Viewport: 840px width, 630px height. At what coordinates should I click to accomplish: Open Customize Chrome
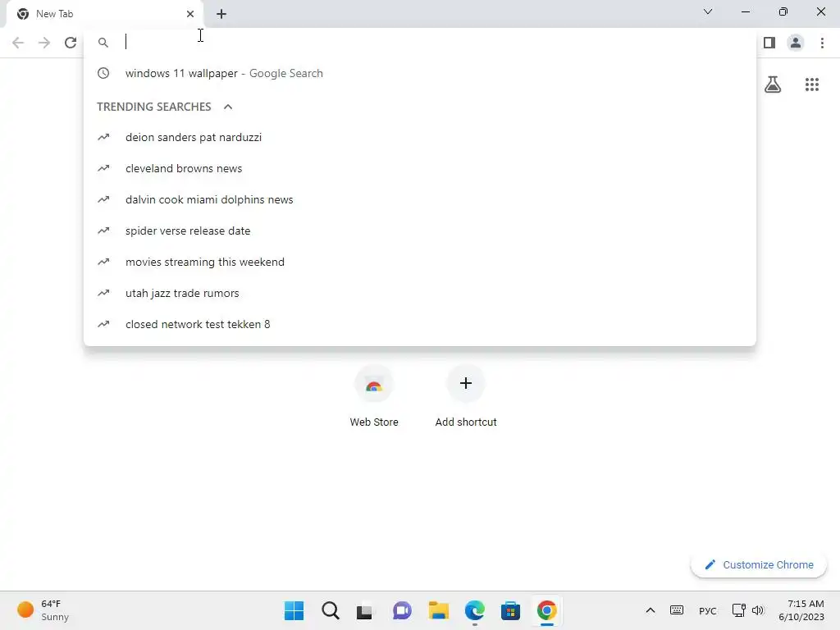[759, 564]
